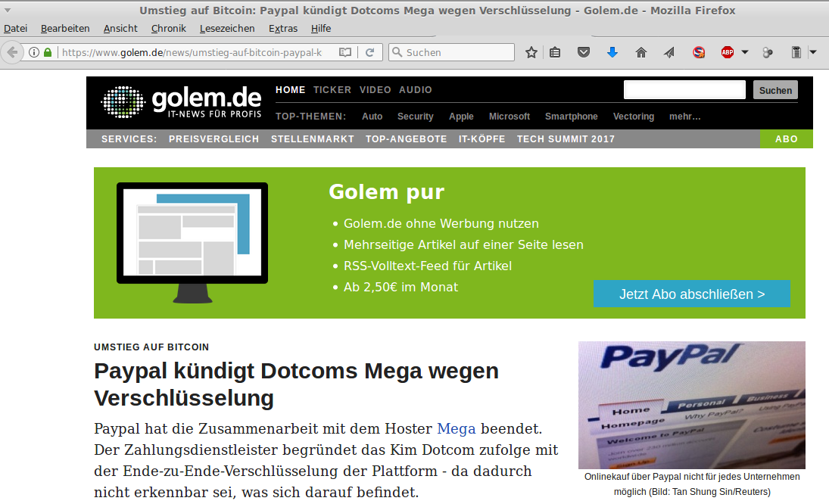Click the red circular S extension icon

(699, 52)
